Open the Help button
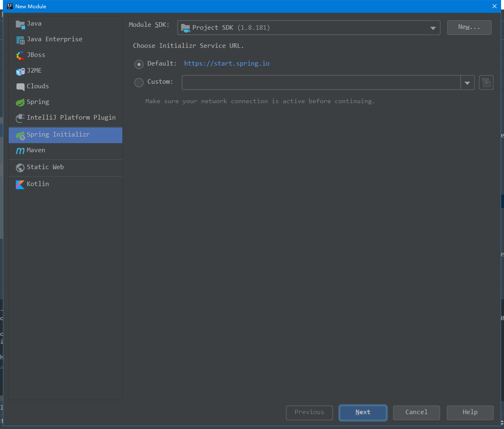The width and height of the screenshot is (504, 429). 470,412
